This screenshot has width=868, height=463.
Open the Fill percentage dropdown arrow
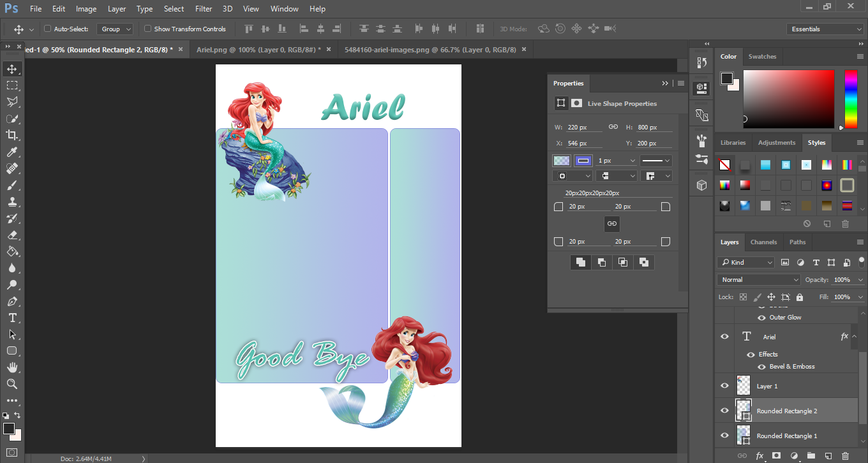(860, 297)
